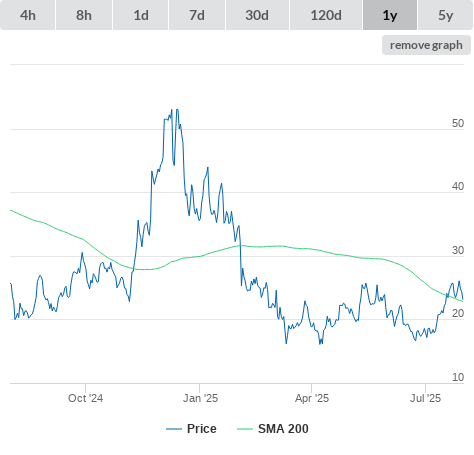Click the 30 value y-axis label
Screen dimensions: 474x455
(x=458, y=250)
